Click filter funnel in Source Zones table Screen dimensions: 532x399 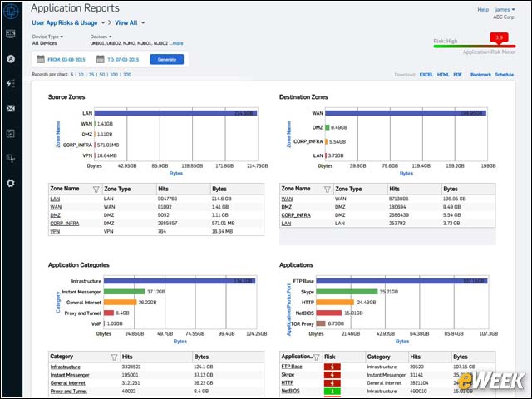point(96,190)
